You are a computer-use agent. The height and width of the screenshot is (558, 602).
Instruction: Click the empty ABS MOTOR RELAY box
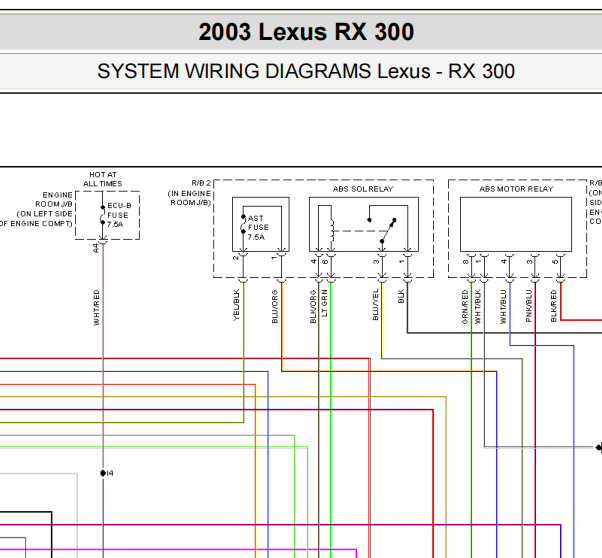click(516, 225)
